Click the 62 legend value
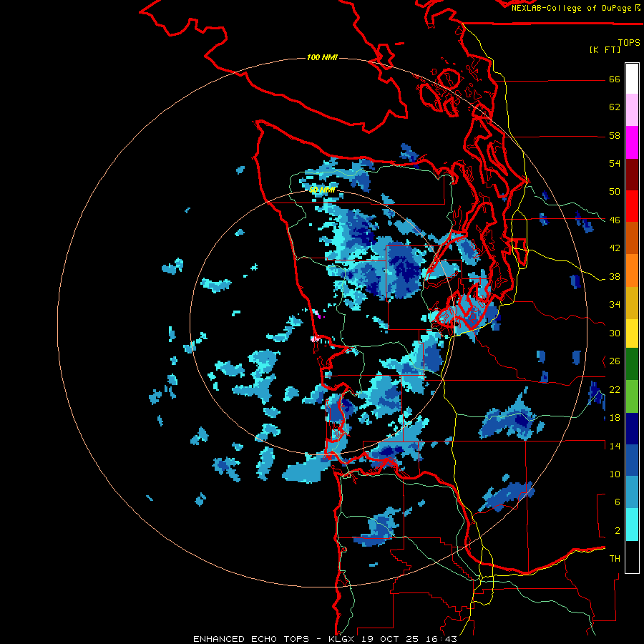Screen dimensions: 644x644 pyautogui.click(x=615, y=107)
